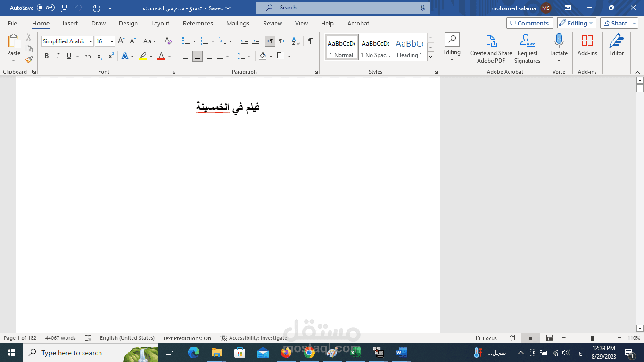The image size is (644, 362).
Task: Increase indent of the paragraph
Action: tap(256, 41)
